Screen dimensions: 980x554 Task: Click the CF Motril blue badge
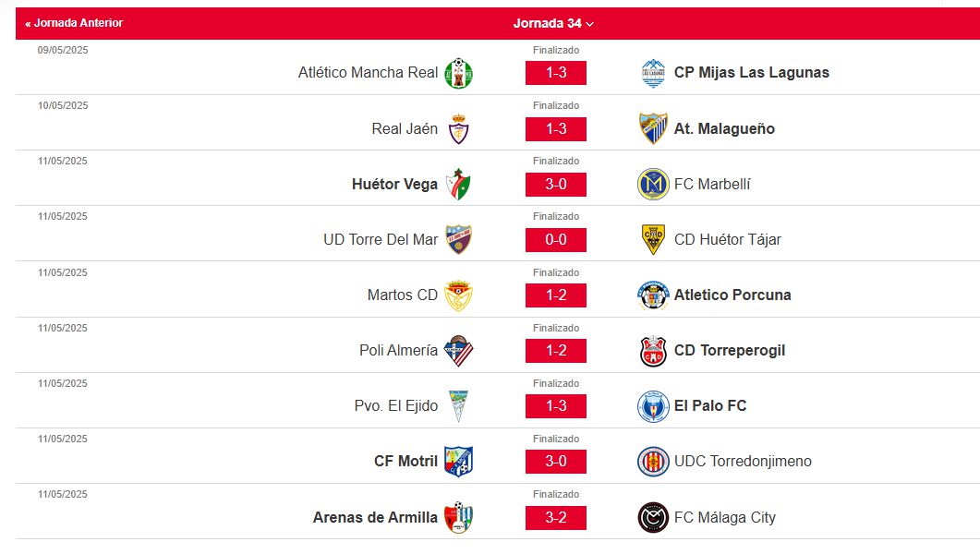(x=458, y=462)
